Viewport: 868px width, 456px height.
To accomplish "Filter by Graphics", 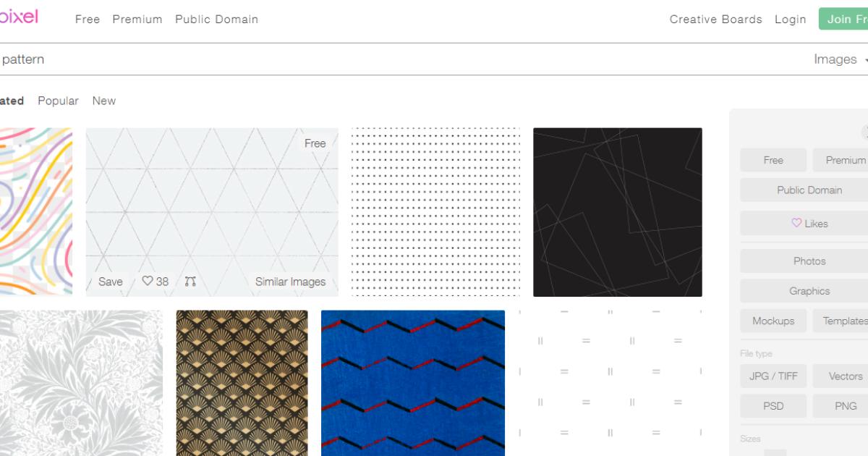I will 804,291.
